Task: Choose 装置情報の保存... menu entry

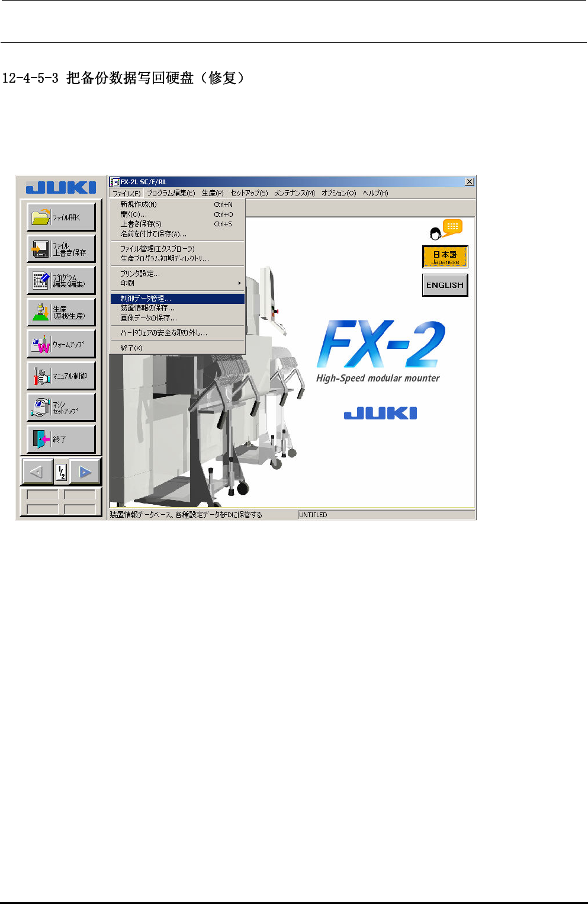Action: [x=178, y=308]
